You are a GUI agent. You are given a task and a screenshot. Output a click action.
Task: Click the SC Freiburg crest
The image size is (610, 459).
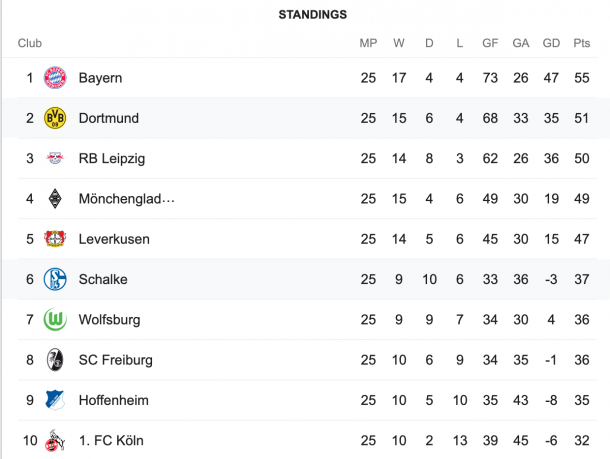tap(55, 360)
